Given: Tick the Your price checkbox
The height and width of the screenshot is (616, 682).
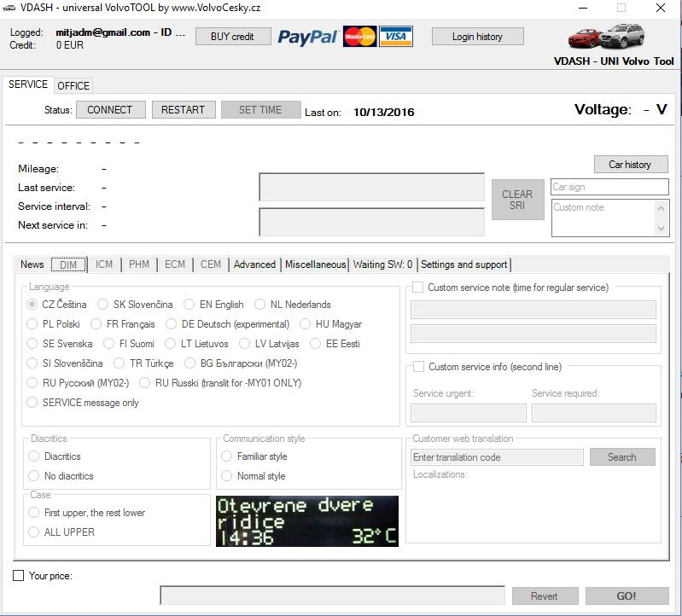Looking at the screenshot, I should pos(18,576).
